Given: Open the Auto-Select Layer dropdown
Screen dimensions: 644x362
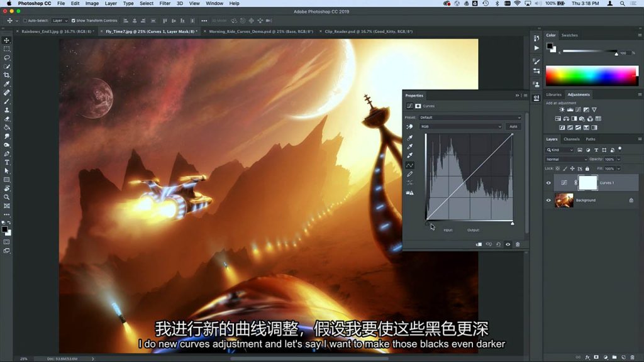Looking at the screenshot, I should (x=60, y=21).
